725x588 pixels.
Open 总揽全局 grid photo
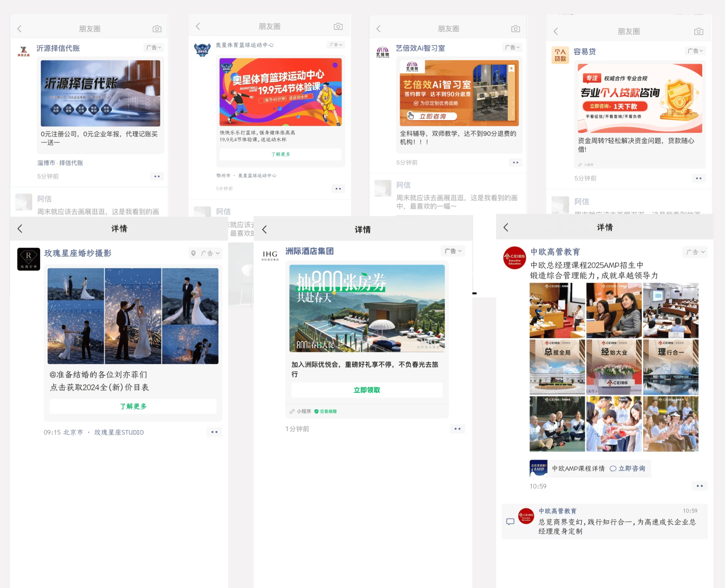click(557, 367)
